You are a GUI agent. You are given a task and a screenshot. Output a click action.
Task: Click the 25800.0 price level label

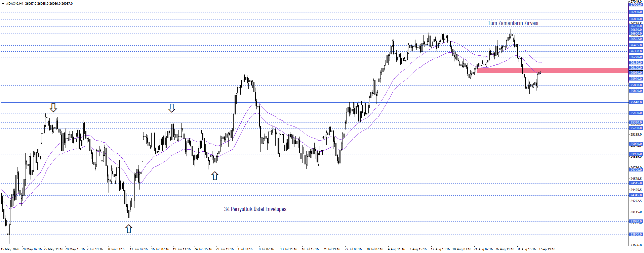coord(636,91)
